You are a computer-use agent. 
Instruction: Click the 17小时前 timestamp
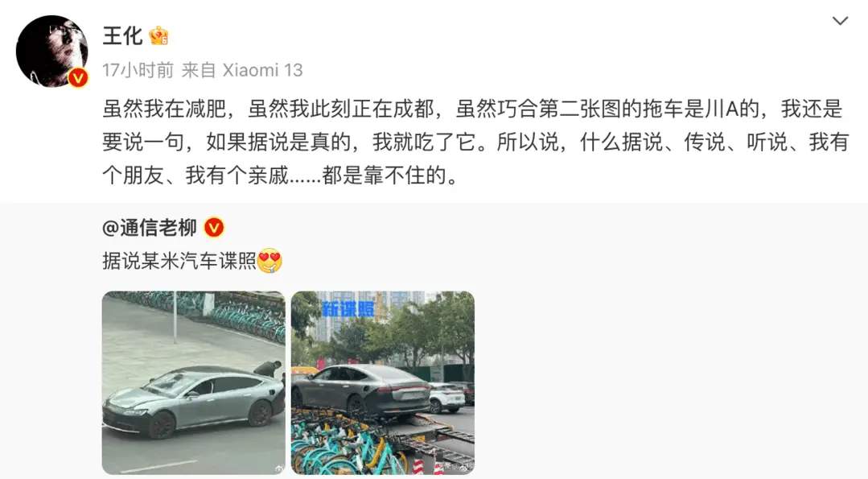click(x=138, y=70)
